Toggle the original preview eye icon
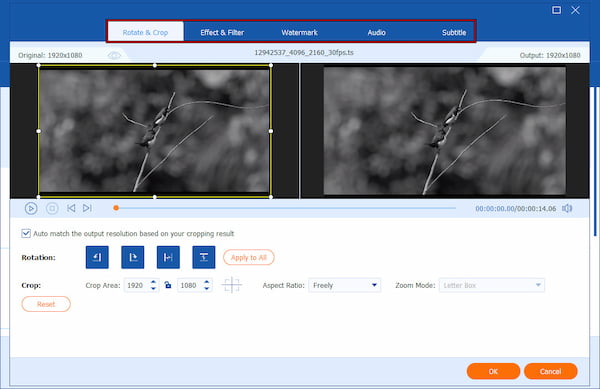 coord(114,55)
